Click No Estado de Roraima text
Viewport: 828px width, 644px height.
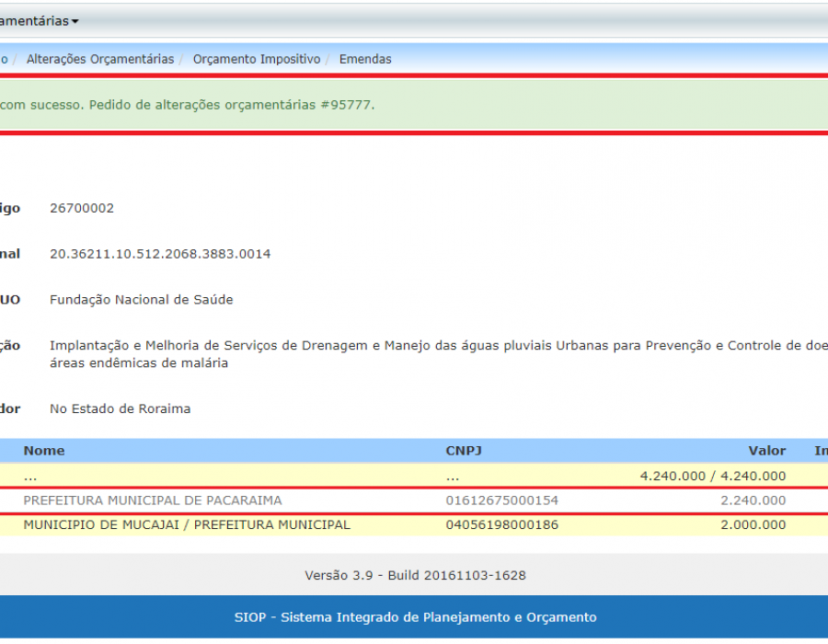pyautogui.click(x=121, y=409)
